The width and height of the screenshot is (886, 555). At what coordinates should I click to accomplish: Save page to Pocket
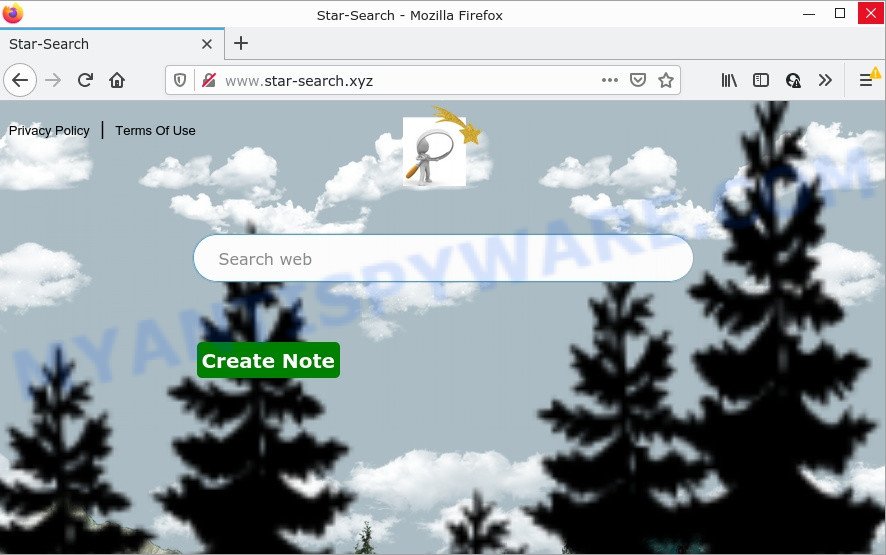[x=638, y=80]
